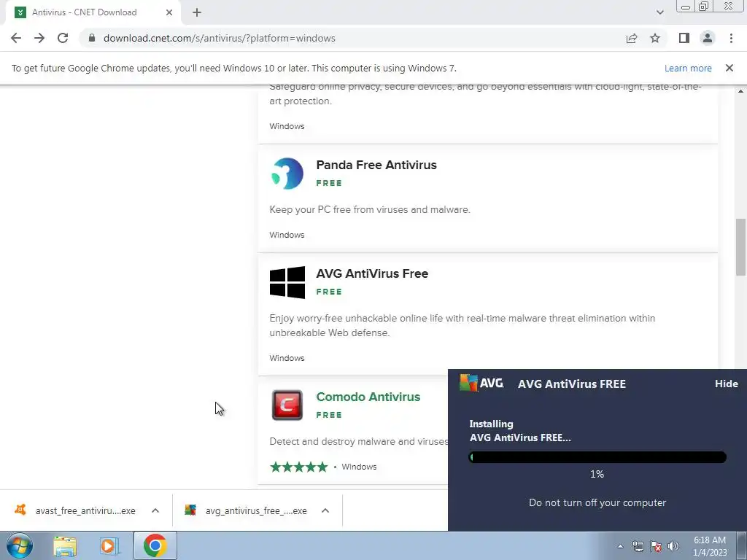747x560 pixels.
Task: Dismiss the Chrome update notification bar
Action: coord(729,68)
